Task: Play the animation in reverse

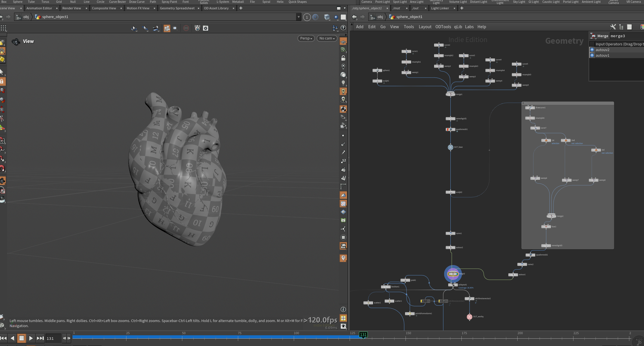Action: [12, 338]
